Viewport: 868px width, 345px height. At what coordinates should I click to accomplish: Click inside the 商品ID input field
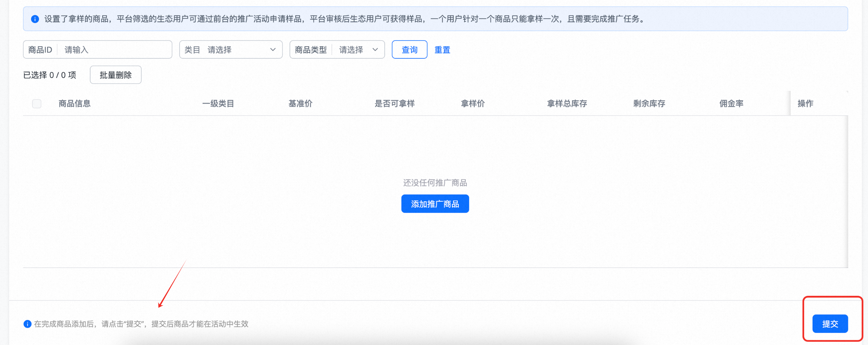(x=113, y=49)
